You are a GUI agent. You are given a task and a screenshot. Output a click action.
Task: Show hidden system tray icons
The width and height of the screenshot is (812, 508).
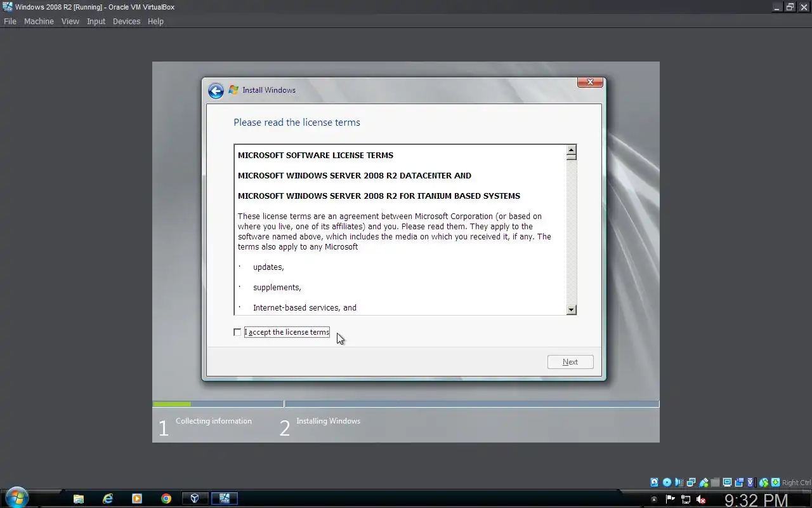[654, 499]
